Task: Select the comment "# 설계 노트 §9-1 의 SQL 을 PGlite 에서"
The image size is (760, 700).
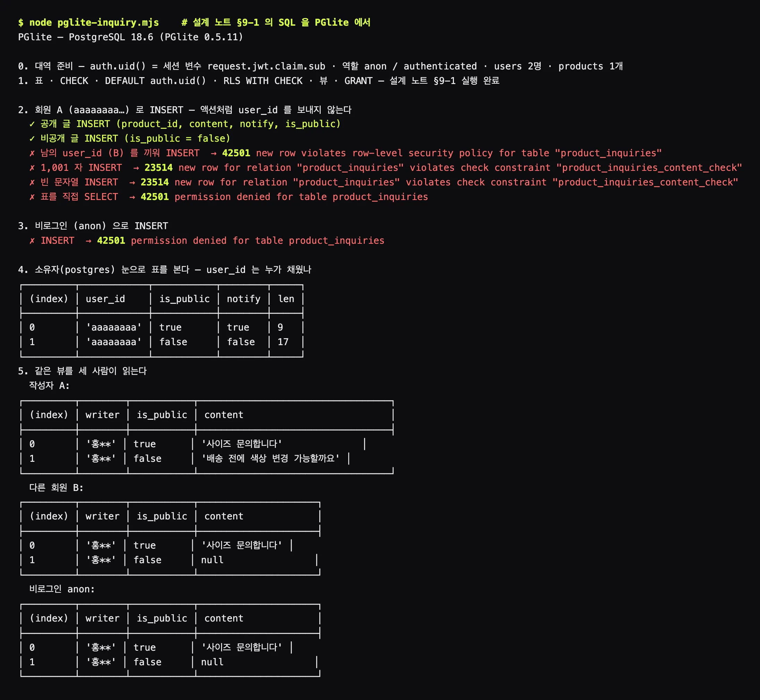Action: 276,22
